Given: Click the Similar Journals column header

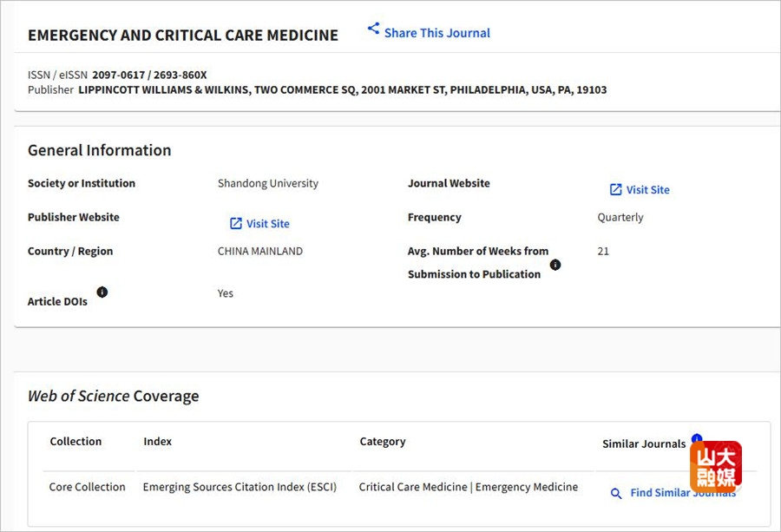Looking at the screenshot, I should click(644, 444).
